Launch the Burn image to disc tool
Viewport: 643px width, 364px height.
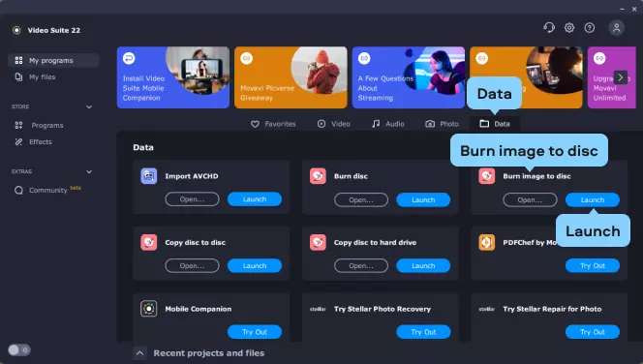592,200
